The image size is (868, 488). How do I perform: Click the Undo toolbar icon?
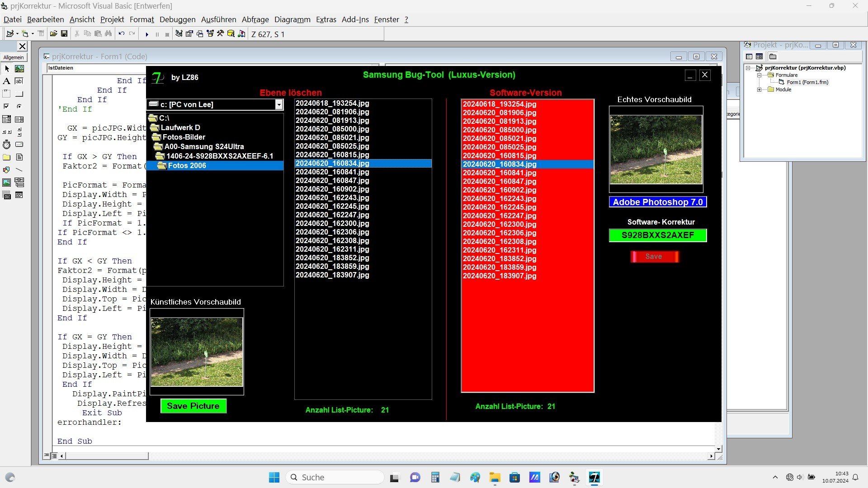pos(121,34)
